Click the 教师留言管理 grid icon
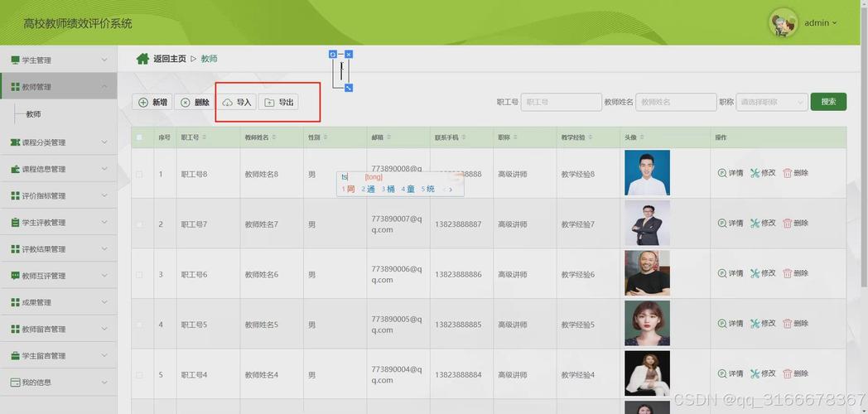This screenshot has width=868, height=414. [15, 329]
